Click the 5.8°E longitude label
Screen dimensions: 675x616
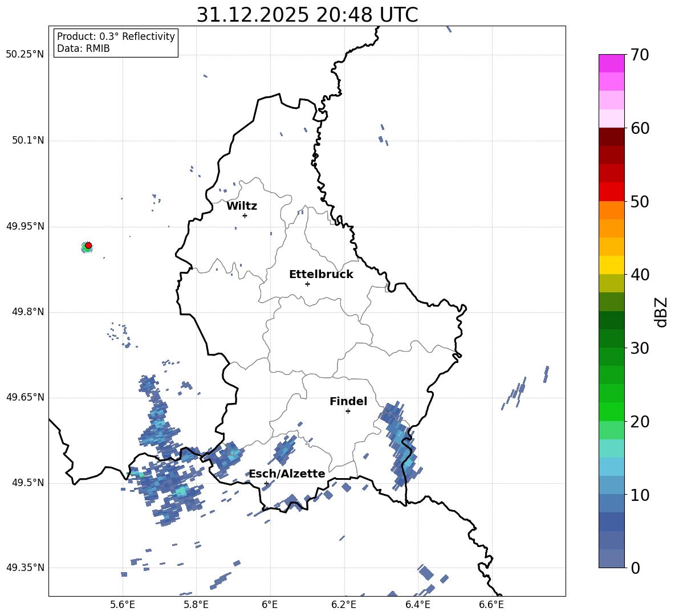pyautogui.click(x=196, y=605)
